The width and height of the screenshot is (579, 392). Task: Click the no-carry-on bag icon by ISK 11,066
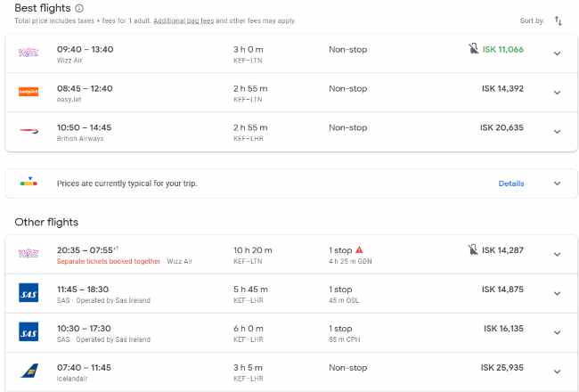point(472,49)
